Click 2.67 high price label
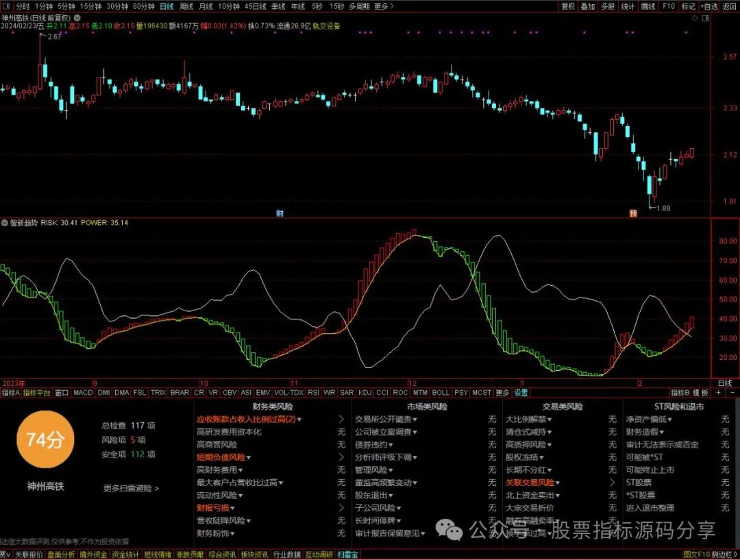Image resolution: width=740 pixels, height=560 pixels. pos(54,37)
